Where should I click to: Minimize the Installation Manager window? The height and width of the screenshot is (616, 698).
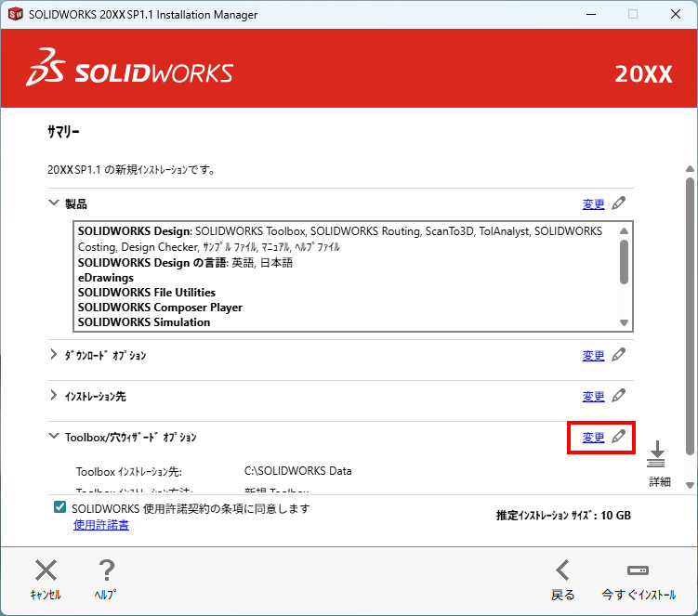click(x=591, y=14)
